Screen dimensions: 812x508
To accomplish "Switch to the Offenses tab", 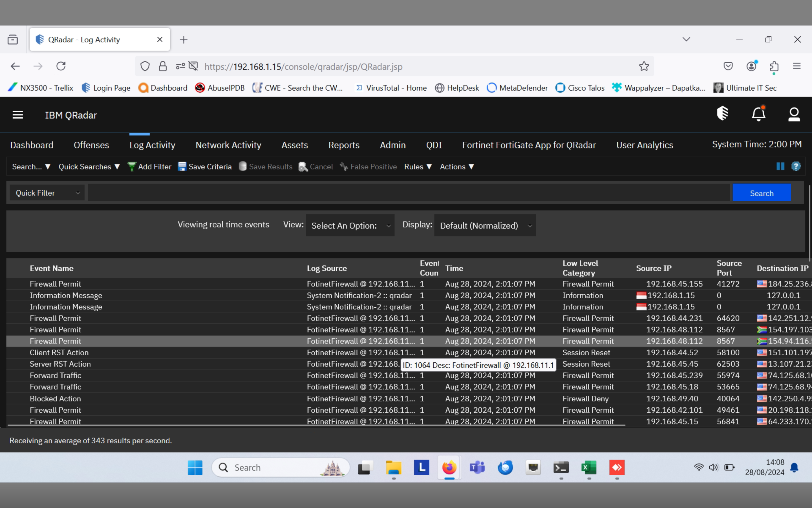I will 91,145.
